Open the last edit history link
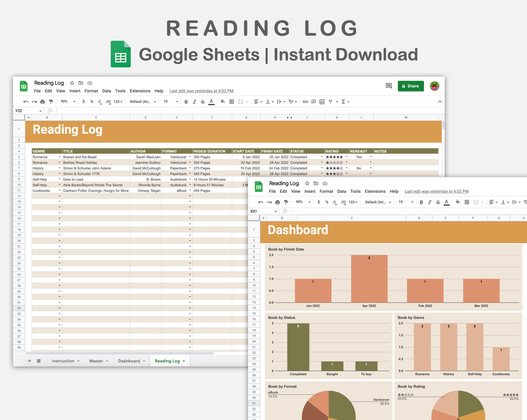The width and height of the screenshot is (527, 420). pyautogui.click(x=201, y=91)
